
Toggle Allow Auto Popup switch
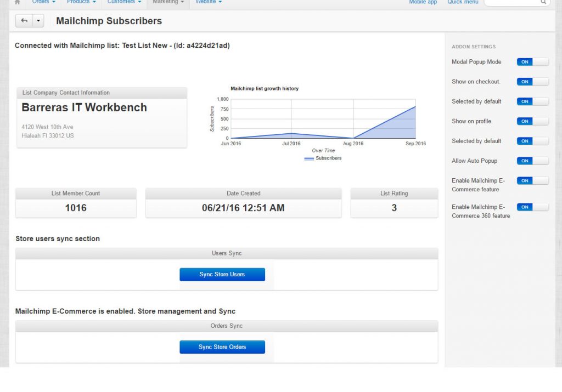(x=532, y=161)
